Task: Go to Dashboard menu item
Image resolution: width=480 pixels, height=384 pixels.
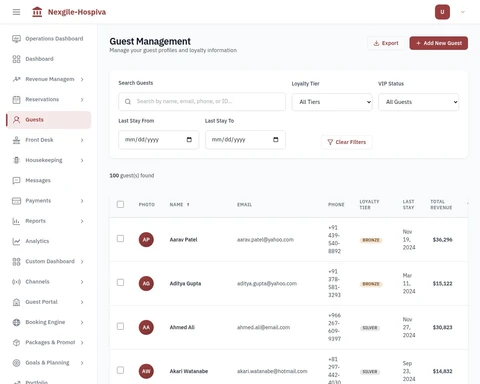Action: click(x=48, y=59)
